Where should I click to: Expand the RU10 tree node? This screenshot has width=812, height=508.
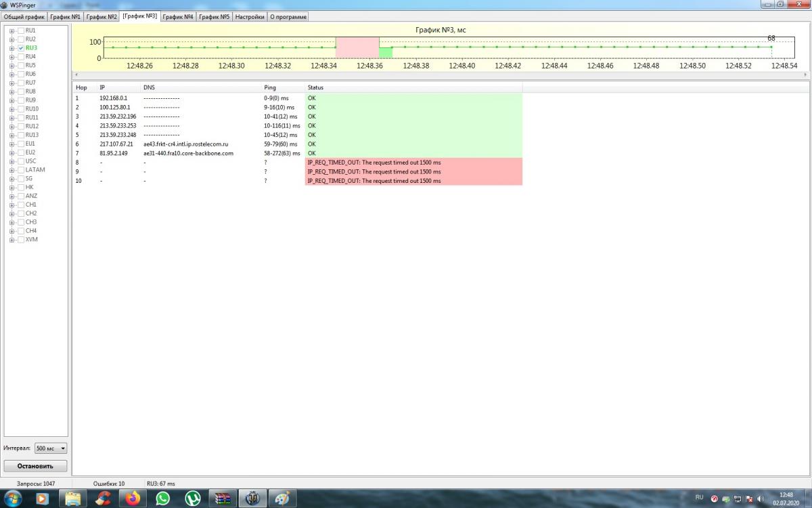(x=12, y=109)
